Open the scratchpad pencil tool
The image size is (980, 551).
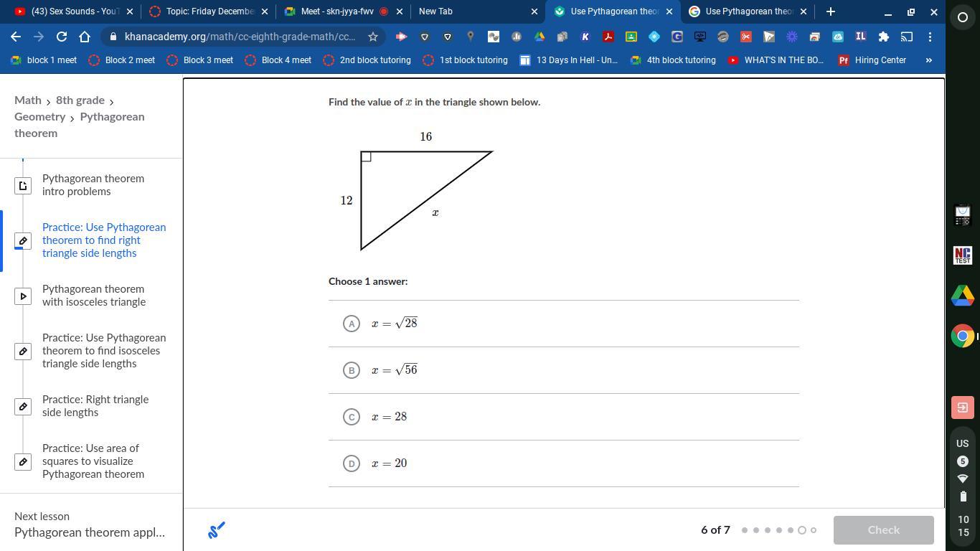(x=217, y=530)
